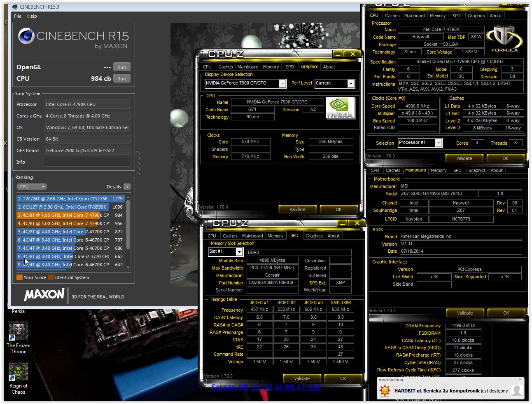Click the Processor field Intel Core i7-4790K CPU
Image resolution: width=532 pixels, height=404 pixels.
(x=87, y=104)
